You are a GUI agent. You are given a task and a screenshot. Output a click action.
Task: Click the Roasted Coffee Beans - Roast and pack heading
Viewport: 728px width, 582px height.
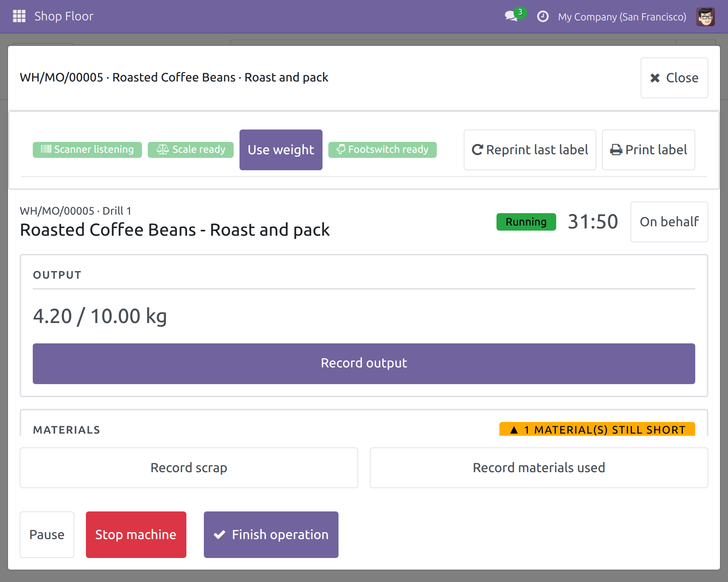(x=175, y=230)
